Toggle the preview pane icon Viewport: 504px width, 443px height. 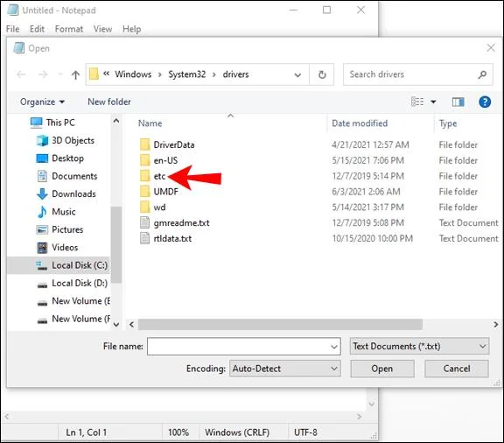point(458,102)
